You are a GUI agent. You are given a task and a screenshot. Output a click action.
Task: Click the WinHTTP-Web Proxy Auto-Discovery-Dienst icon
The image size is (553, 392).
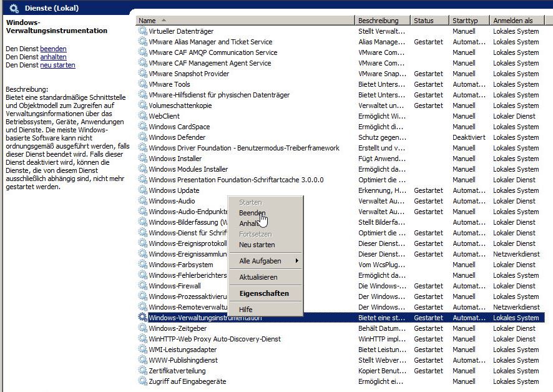(x=142, y=339)
